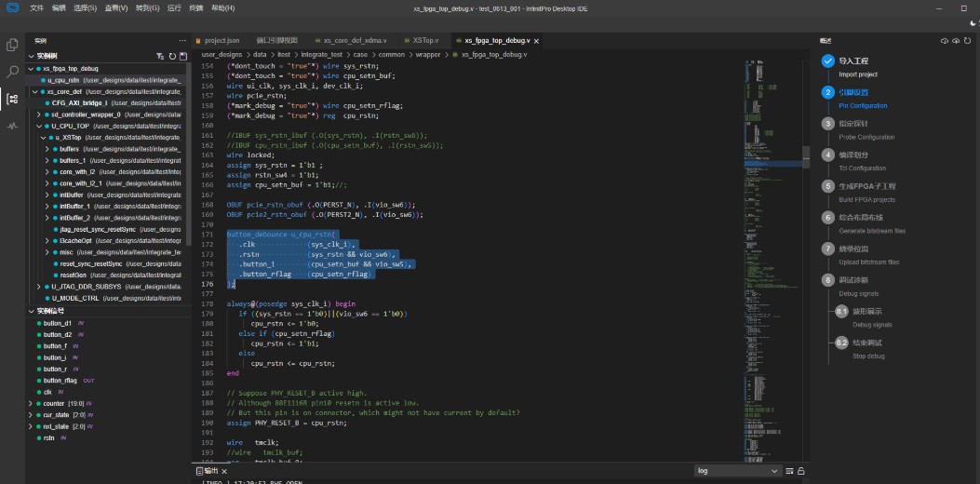Select step 8 Debug signals circle

point(828,280)
